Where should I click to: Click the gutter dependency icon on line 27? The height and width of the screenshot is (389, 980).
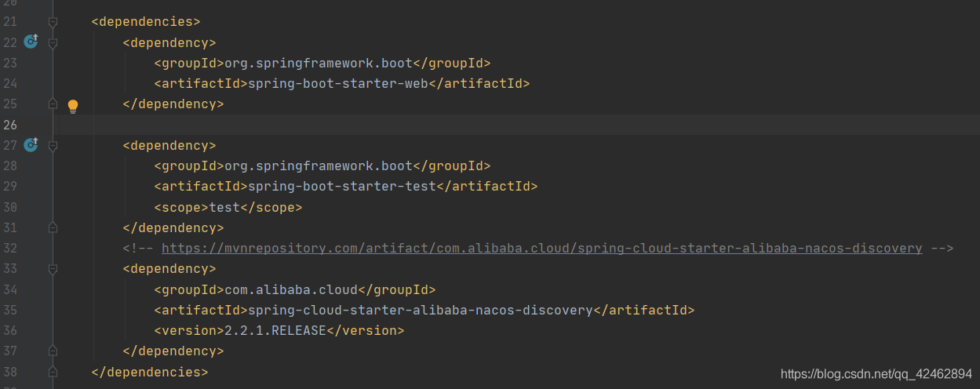coord(31,144)
